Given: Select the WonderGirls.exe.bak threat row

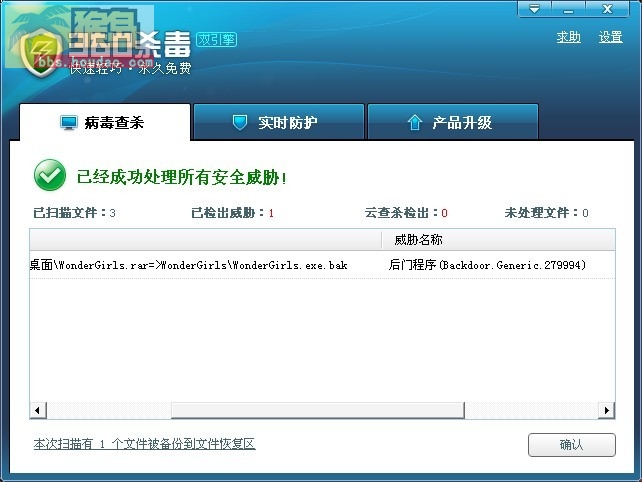Looking at the screenshot, I should (322, 265).
